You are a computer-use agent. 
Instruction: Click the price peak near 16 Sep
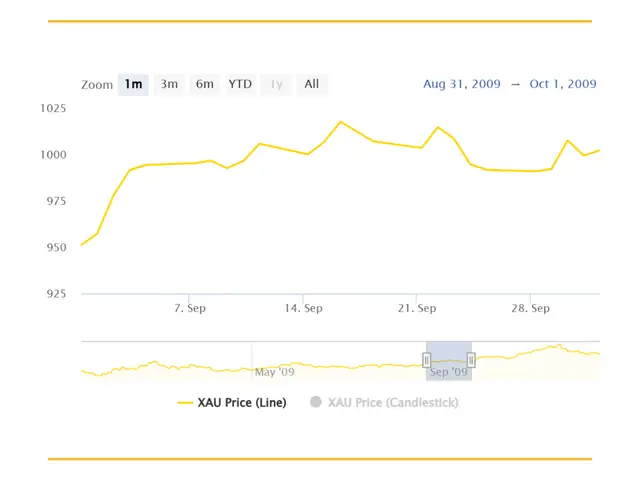coord(341,122)
